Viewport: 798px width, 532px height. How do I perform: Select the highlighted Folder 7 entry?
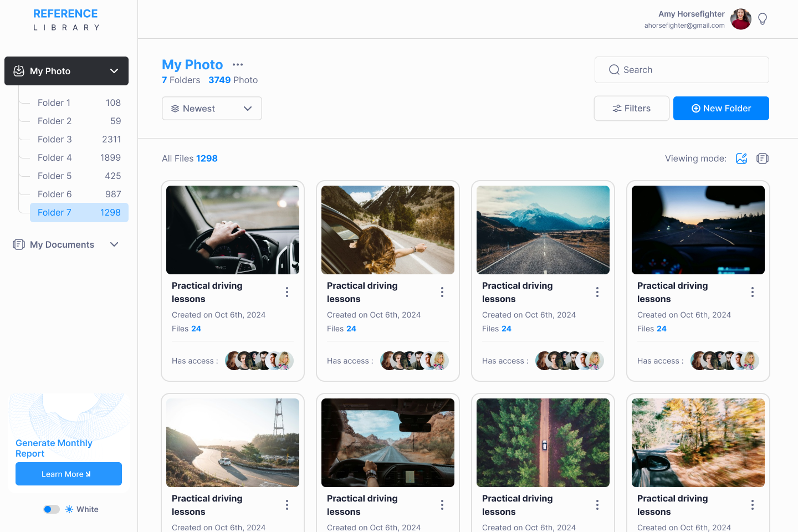pos(79,212)
